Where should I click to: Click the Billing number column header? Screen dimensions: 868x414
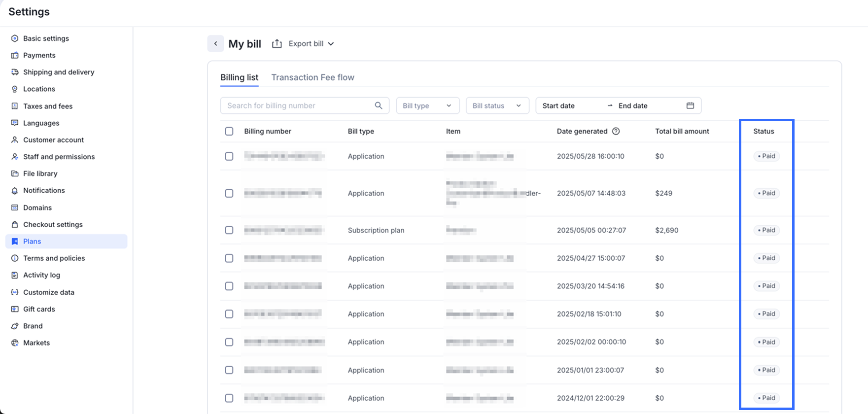(268, 131)
